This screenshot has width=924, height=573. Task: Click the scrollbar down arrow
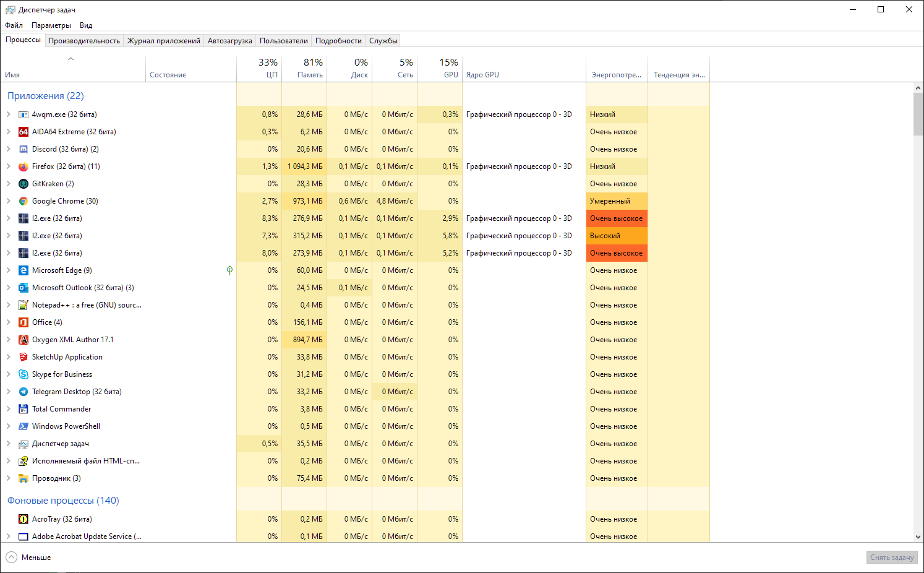click(918, 537)
